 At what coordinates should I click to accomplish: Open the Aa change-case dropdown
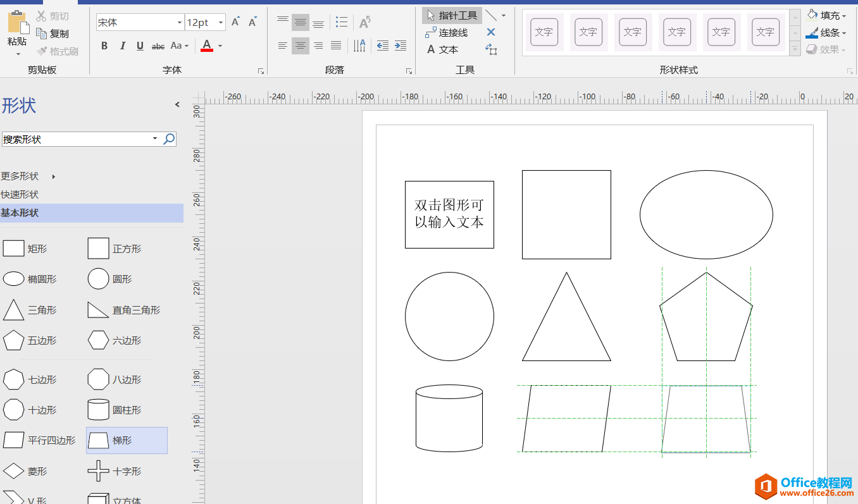coord(180,46)
